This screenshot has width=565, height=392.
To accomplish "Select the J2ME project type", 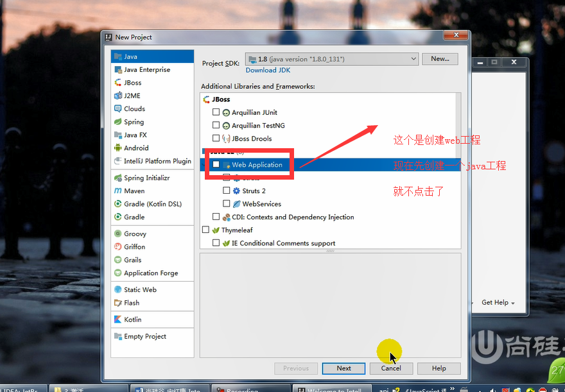I will point(152,96).
